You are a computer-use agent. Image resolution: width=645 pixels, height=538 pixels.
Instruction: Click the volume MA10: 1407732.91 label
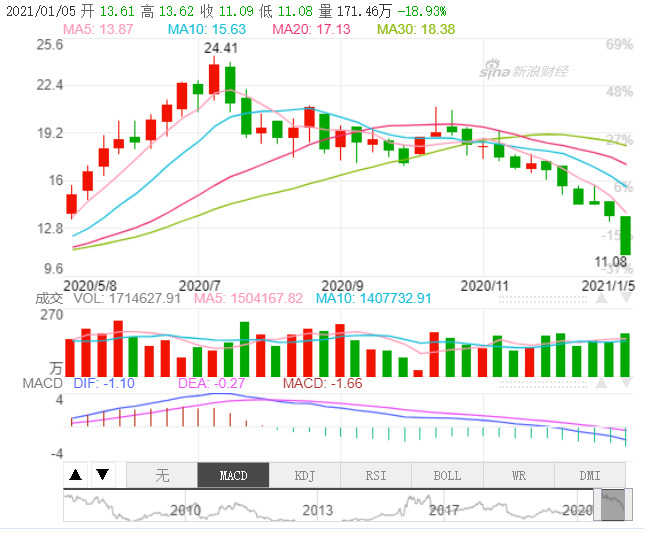click(x=374, y=298)
